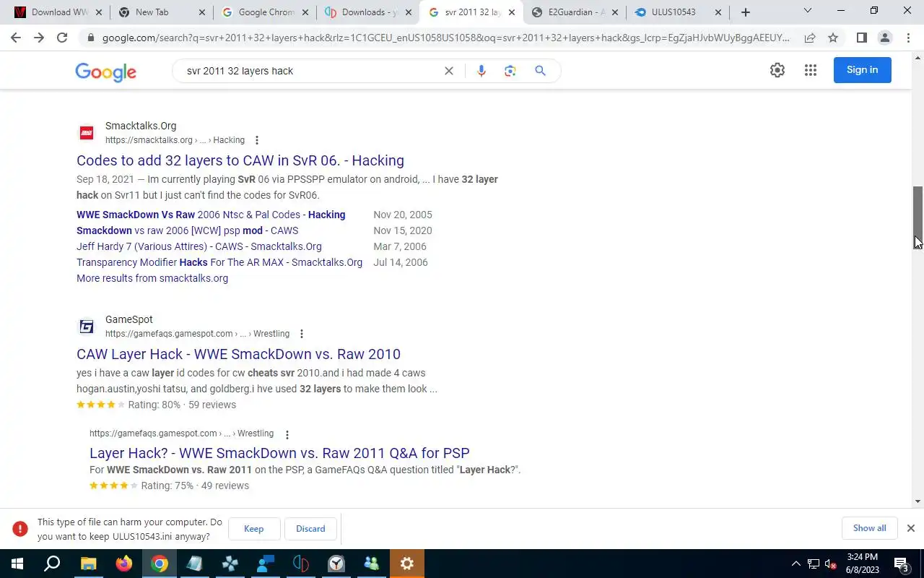Clear the search box text
Image resolution: width=924 pixels, height=578 pixels.
pyautogui.click(x=448, y=71)
